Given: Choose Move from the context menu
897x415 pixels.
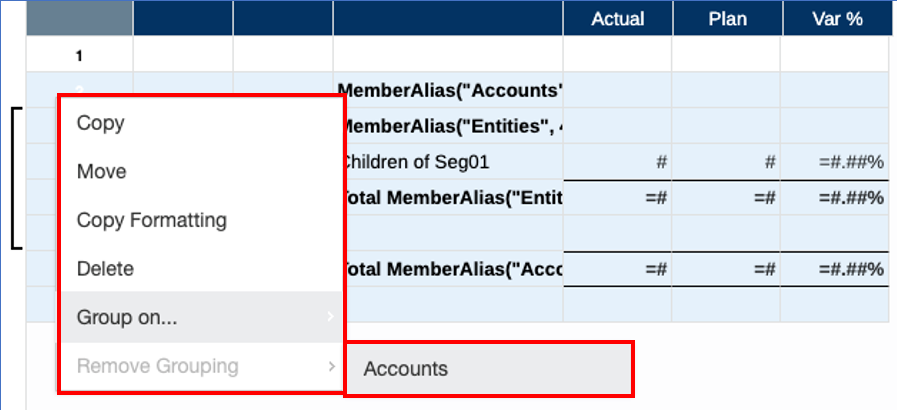Looking at the screenshot, I should (x=102, y=172).
